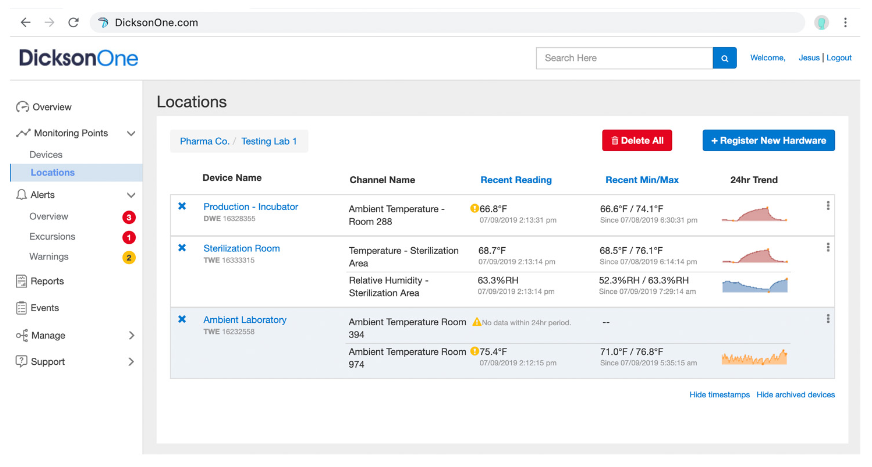Open three-dot menu for Sterilization Room
Screen dimensions: 872x467
828,247
